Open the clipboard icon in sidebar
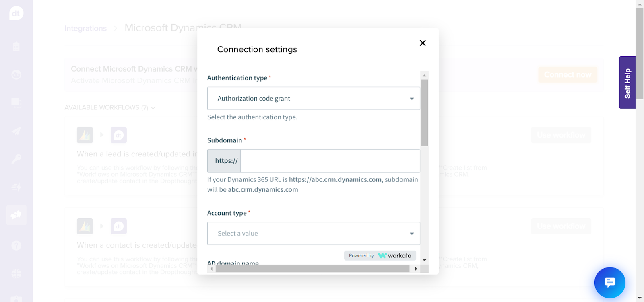The height and width of the screenshot is (302, 644). [x=16, y=47]
